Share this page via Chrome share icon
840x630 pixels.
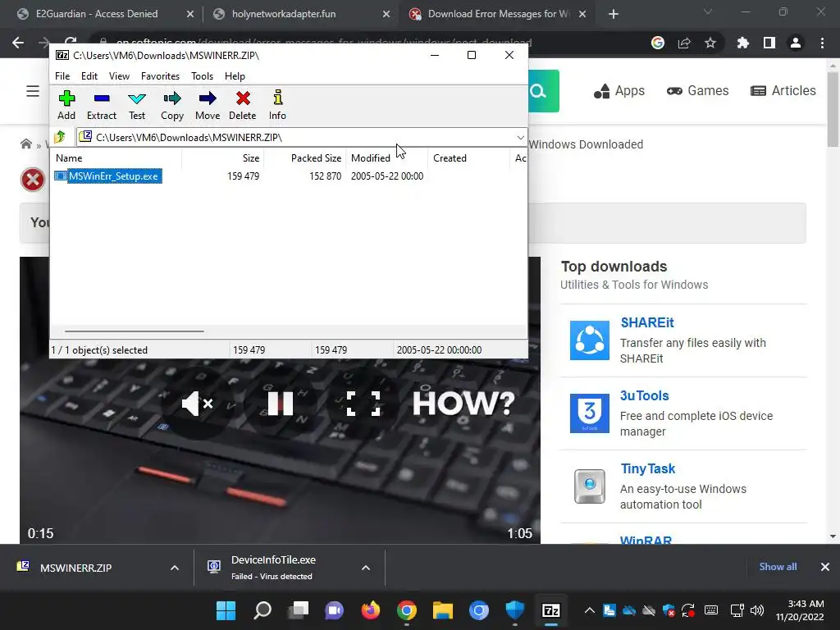(684, 43)
